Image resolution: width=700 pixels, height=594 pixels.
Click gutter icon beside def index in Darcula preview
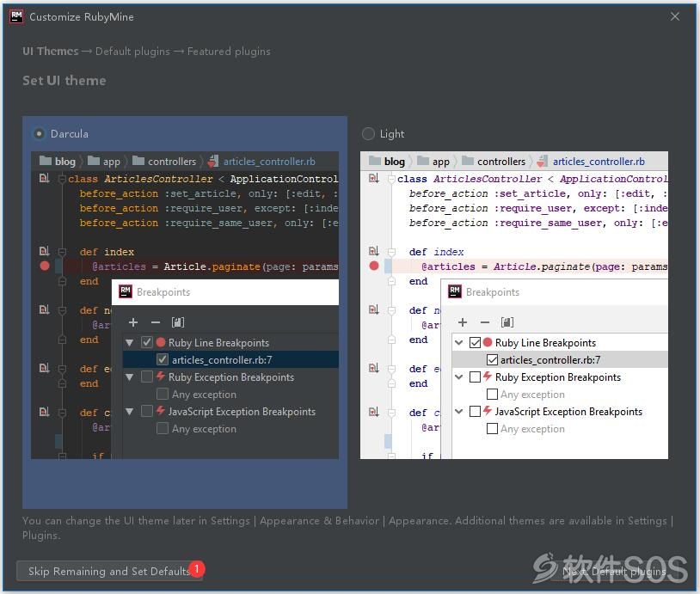[44, 251]
